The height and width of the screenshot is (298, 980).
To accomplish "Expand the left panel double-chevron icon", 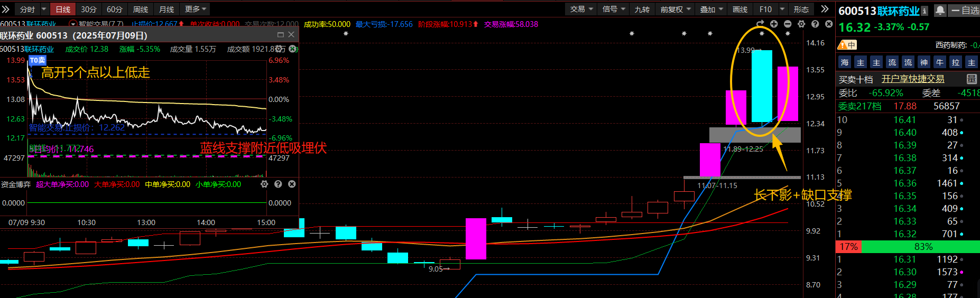I will (x=5, y=9).
